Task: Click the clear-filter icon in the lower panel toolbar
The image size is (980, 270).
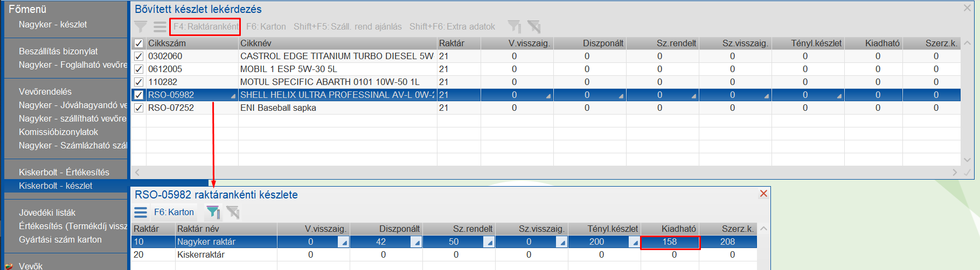Action: [x=233, y=212]
